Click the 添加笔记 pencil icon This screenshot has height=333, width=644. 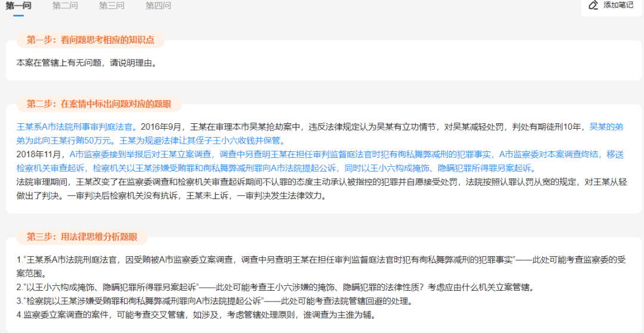[593, 5]
